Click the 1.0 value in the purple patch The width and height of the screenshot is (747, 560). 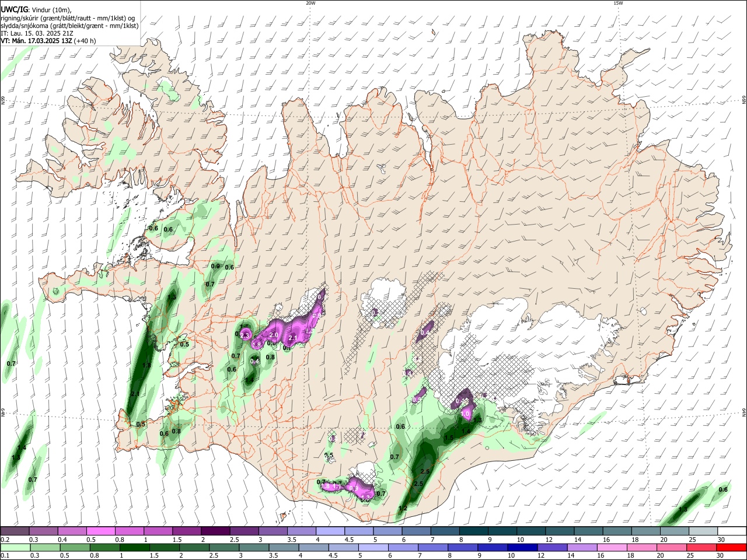tap(466, 413)
